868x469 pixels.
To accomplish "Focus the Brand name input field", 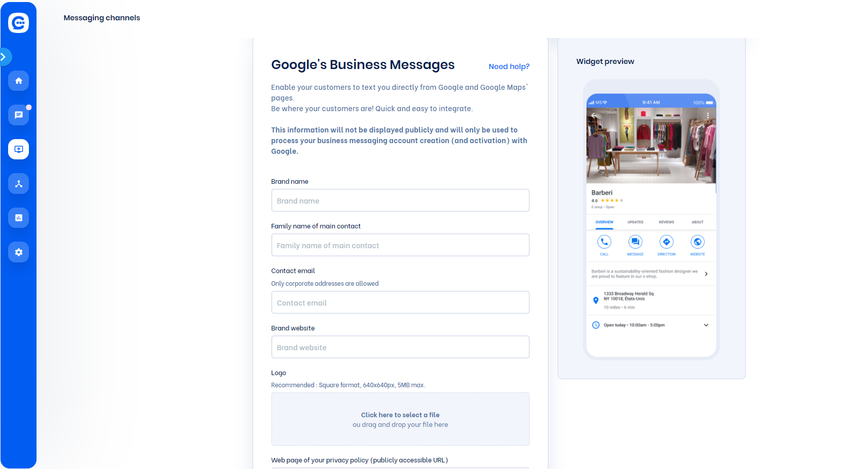I will pyautogui.click(x=400, y=200).
